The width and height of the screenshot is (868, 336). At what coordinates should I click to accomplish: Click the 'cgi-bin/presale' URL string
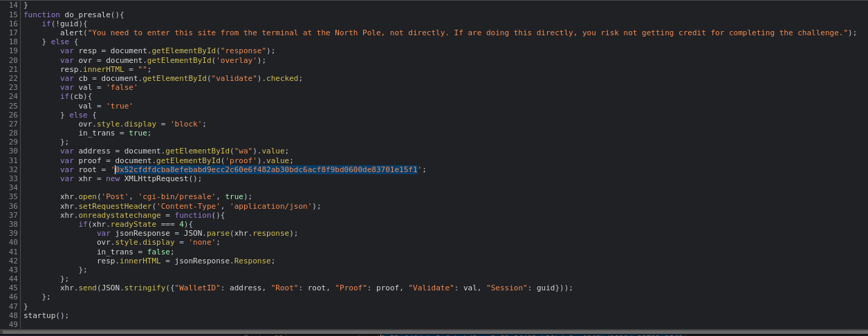click(177, 196)
